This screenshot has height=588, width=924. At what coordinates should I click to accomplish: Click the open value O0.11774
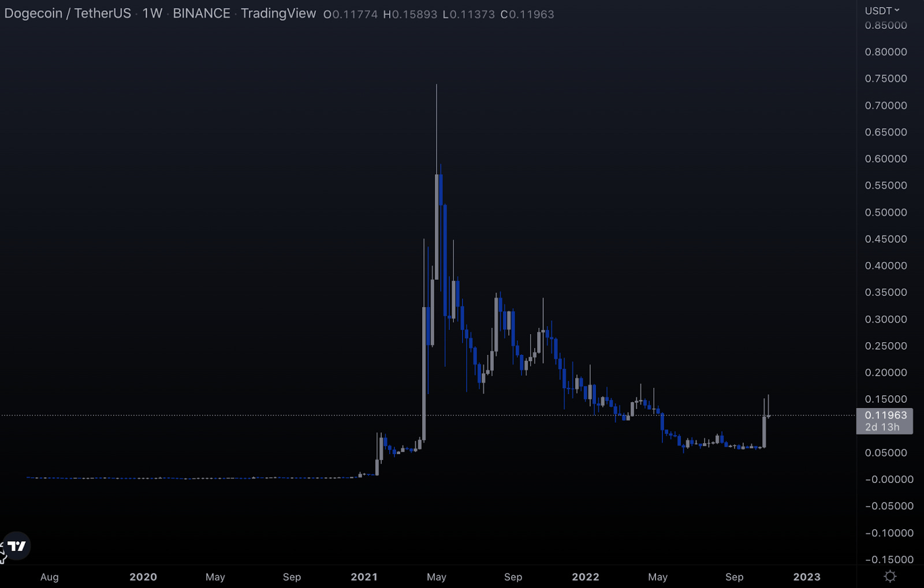click(351, 14)
